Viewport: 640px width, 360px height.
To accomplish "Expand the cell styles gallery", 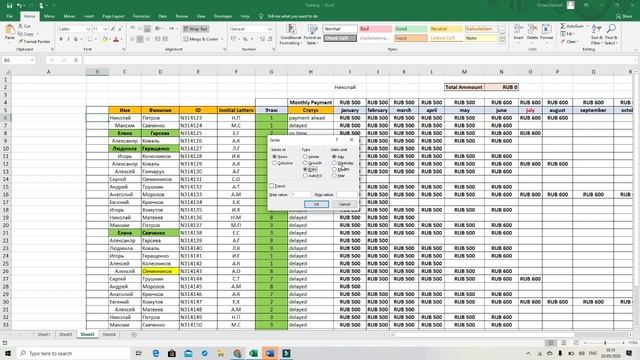I will click(502, 39).
